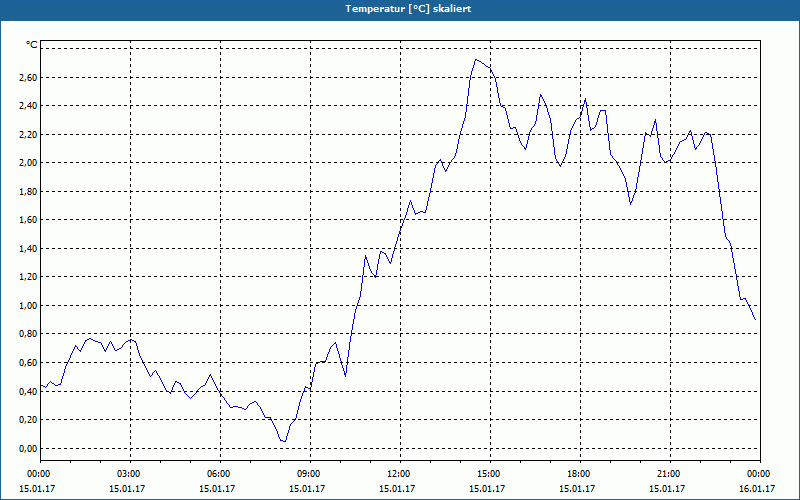Screen dimensions: 800x500
Task: Click the 1,00 y-axis label
Action: click(x=29, y=306)
